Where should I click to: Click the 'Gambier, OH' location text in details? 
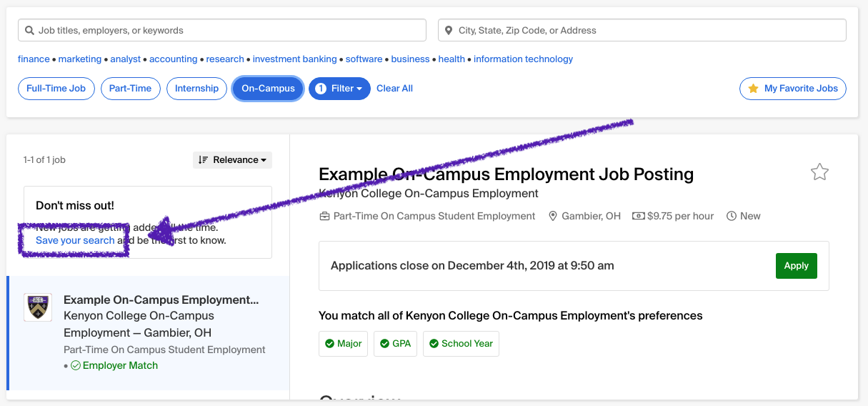coord(592,216)
